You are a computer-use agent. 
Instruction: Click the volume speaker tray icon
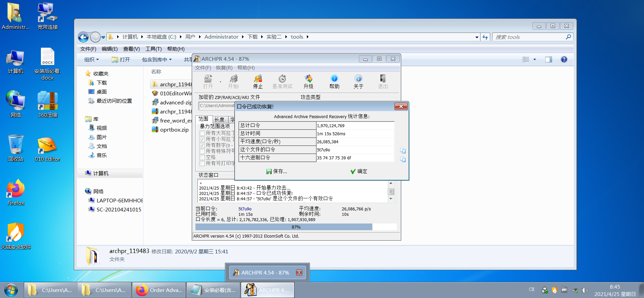coord(585,290)
